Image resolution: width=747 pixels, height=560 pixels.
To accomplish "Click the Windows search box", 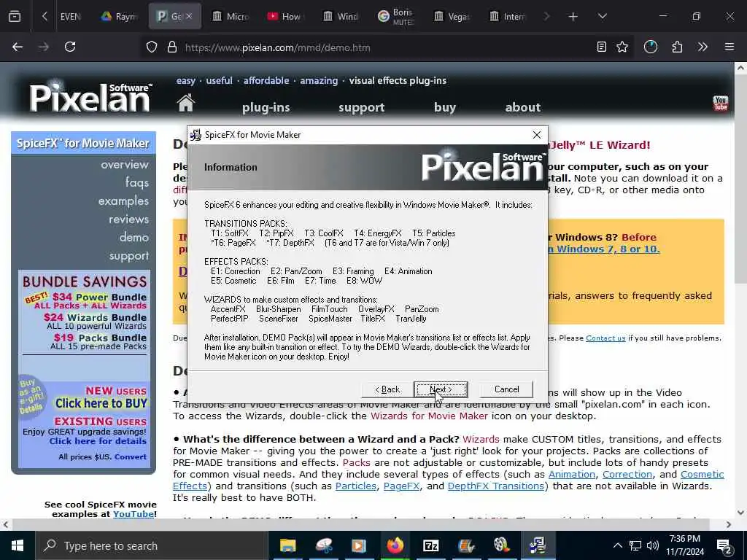I will pyautogui.click(x=152, y=545).
